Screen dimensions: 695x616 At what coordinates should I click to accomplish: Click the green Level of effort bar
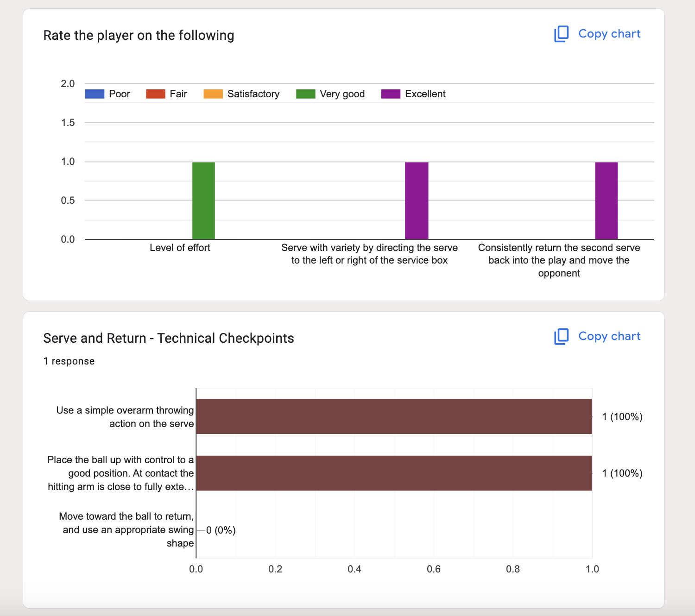[203, 199]
